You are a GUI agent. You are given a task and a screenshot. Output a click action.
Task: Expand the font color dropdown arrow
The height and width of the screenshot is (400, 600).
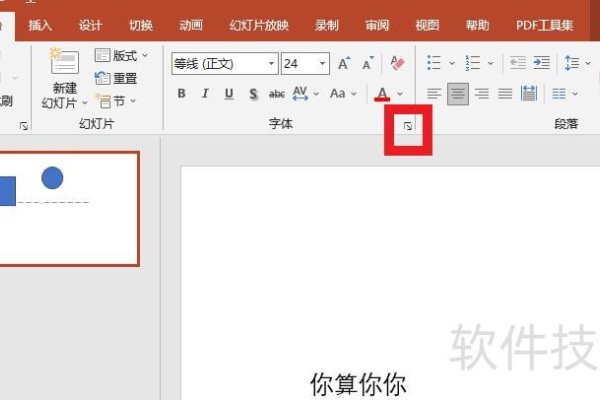[x=400, y=94]
